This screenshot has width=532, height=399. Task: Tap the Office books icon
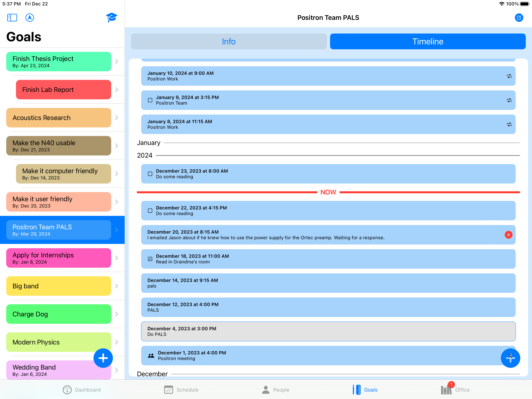click(446, 390)
